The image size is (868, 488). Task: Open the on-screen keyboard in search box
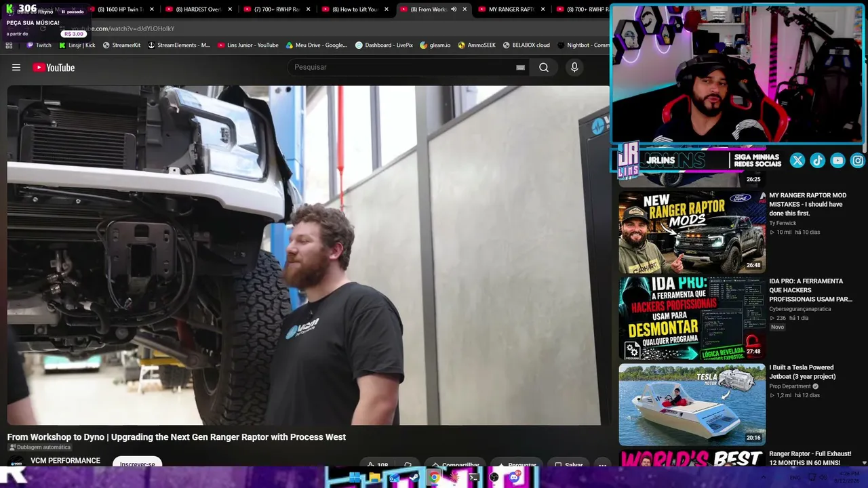[520, 67]
